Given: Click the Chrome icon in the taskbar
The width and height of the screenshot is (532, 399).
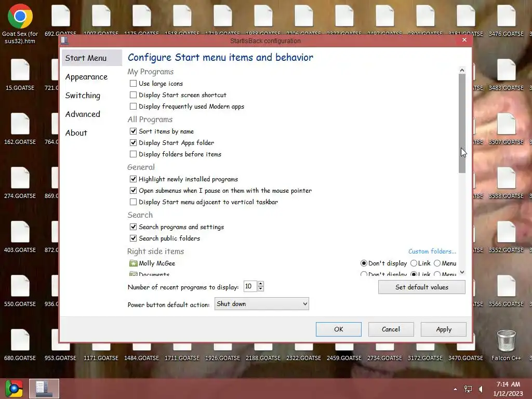Looking at the screenshot, I should pos(14,389).
